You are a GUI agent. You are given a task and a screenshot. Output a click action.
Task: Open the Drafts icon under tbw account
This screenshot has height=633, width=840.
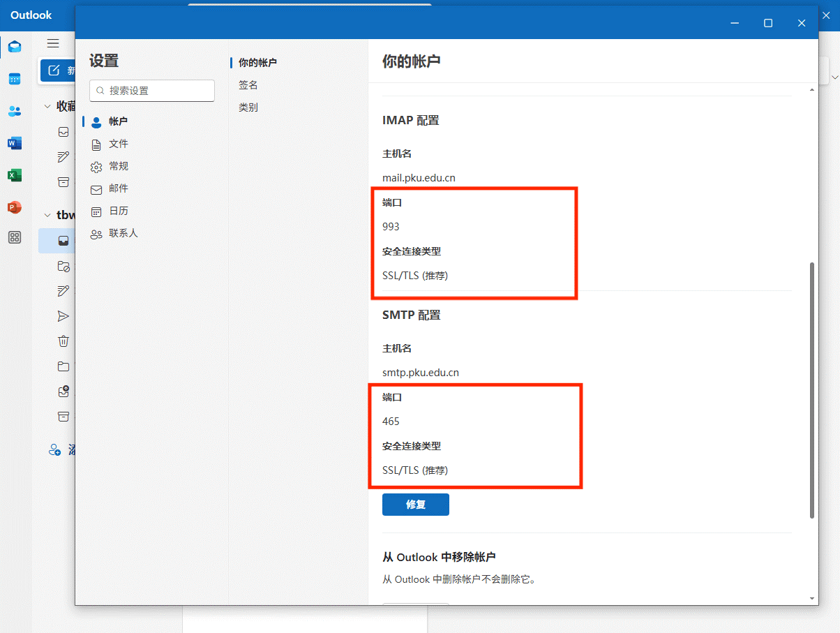pos(63,291)
